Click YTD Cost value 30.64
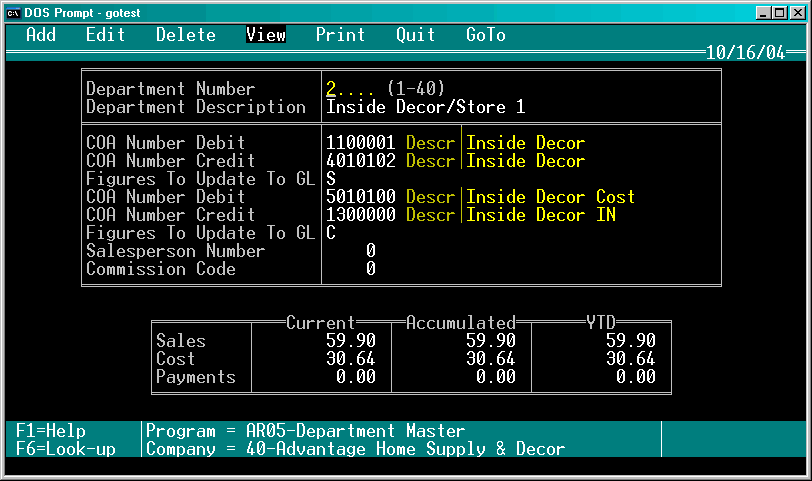 pos(631,359)
